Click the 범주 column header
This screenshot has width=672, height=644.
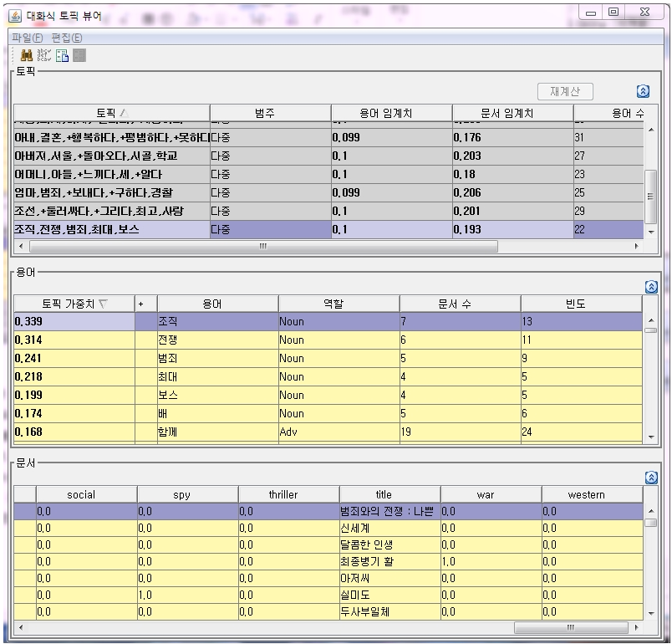coord(271,113)
